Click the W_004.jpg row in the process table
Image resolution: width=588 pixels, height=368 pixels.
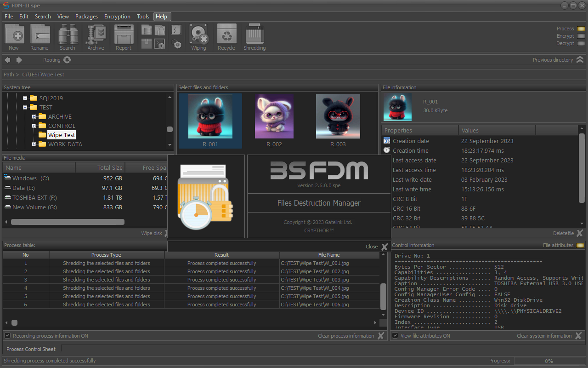click(x=191, y=288)
